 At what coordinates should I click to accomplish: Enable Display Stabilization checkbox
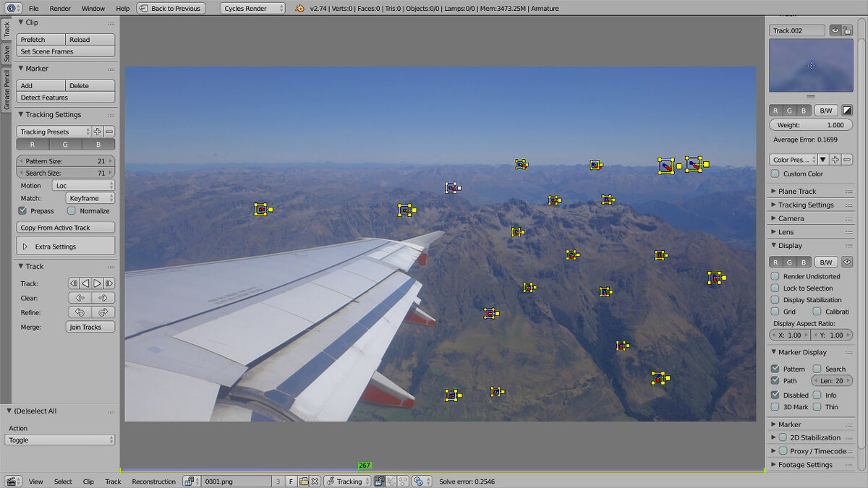[x=775, y=299]
